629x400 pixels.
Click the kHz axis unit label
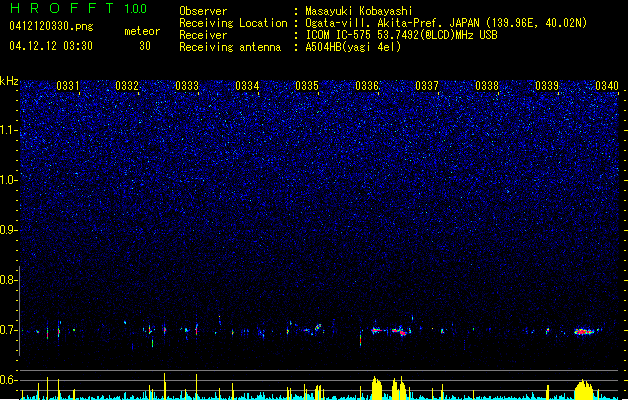(x=9, y=81)
